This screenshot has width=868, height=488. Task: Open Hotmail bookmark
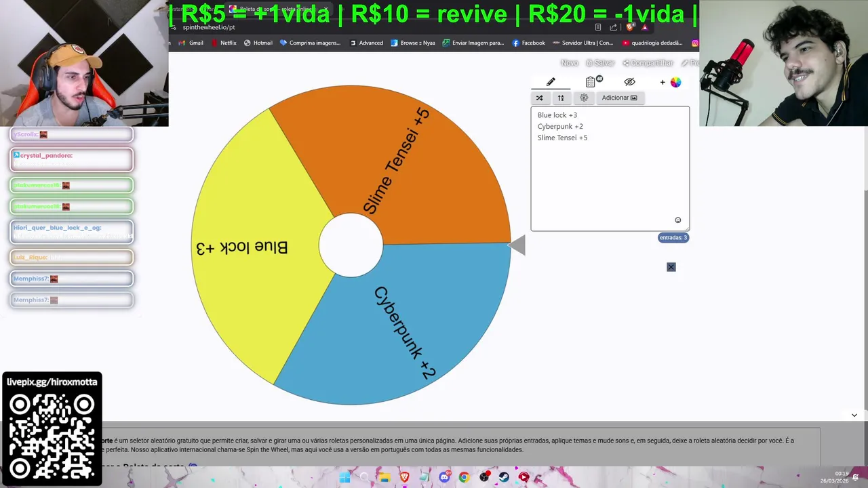click(x=258, y=43)
